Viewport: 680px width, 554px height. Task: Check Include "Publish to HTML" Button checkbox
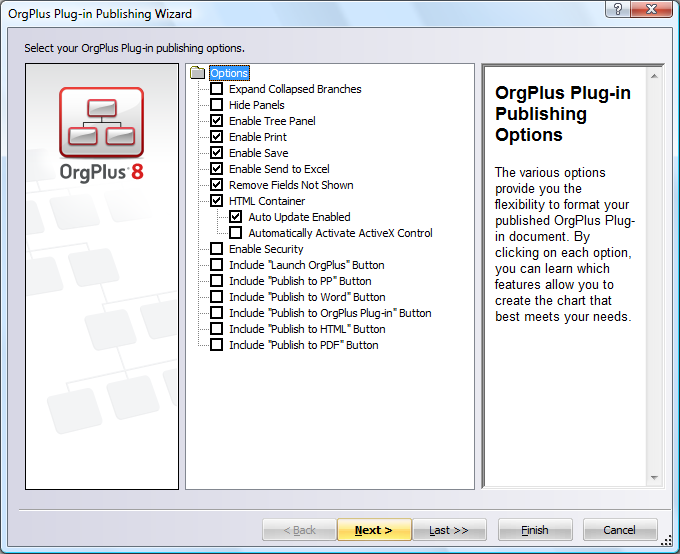(216, 329)
